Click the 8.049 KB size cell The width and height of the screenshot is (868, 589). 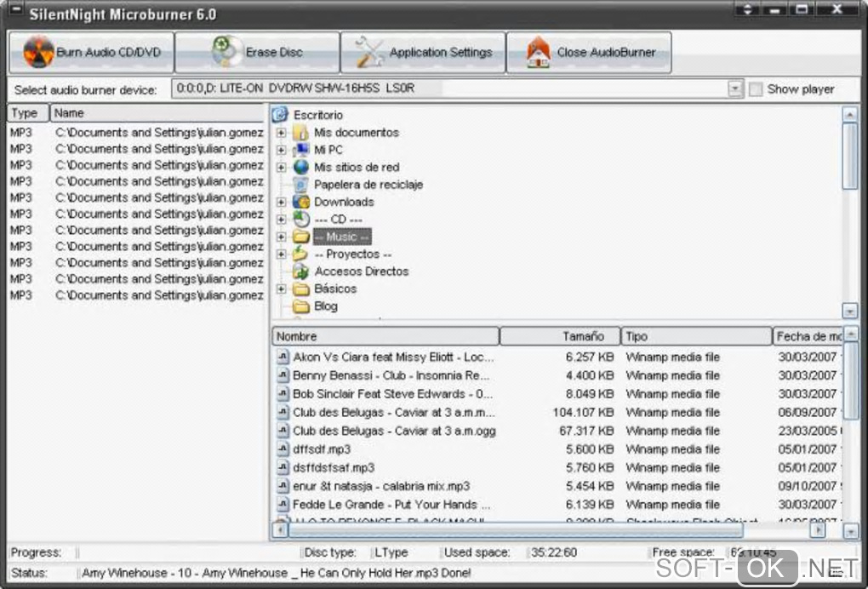tap(590, 393)
